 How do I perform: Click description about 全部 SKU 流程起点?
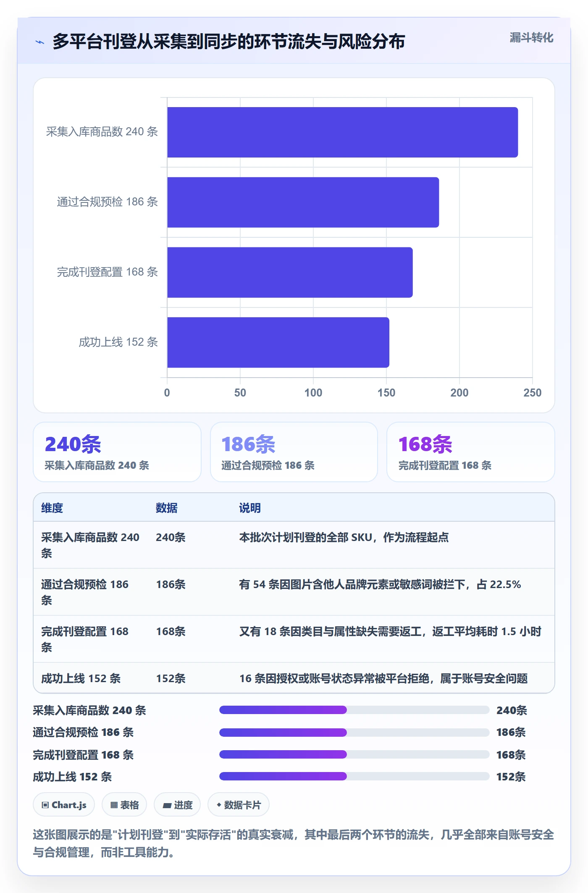(344, 537)
